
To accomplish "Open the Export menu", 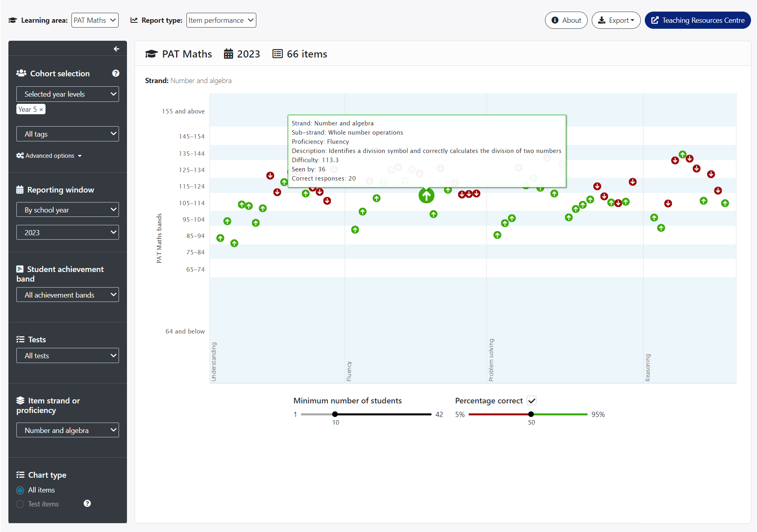I will click(616, 20).
